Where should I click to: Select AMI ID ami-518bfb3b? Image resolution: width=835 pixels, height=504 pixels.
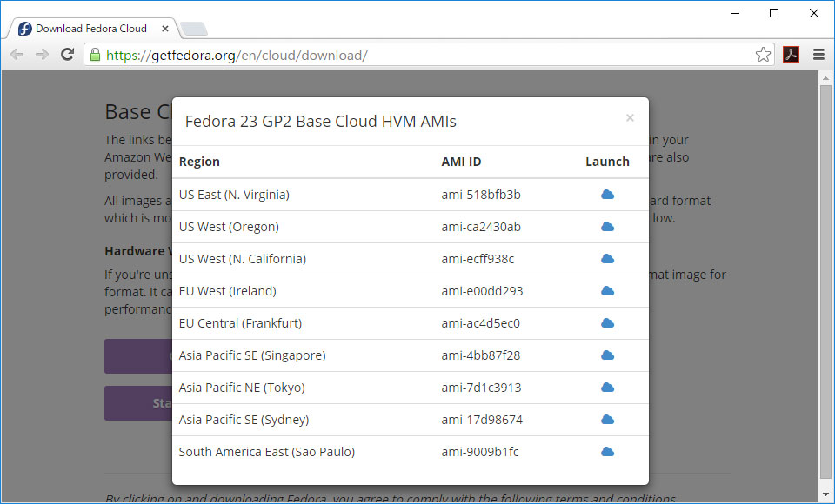[481, 195]
